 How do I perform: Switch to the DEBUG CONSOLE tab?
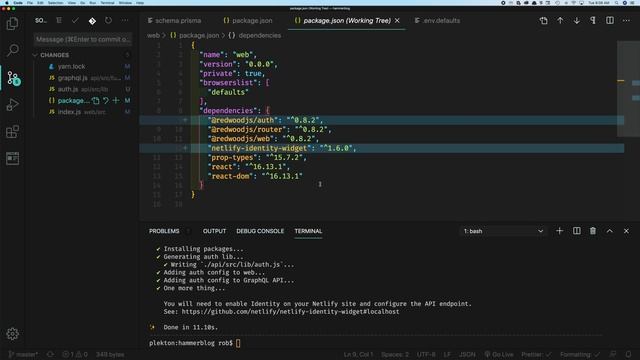[260, 231]
